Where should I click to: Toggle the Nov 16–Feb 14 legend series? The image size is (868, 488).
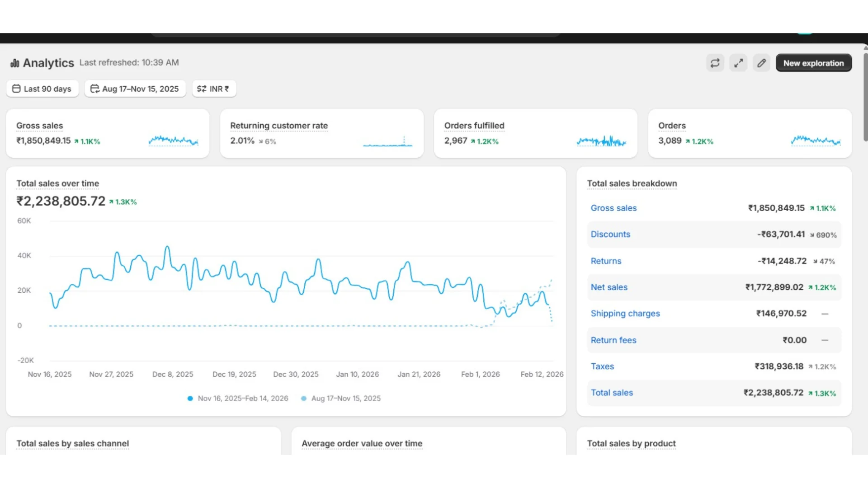point(238,399)
